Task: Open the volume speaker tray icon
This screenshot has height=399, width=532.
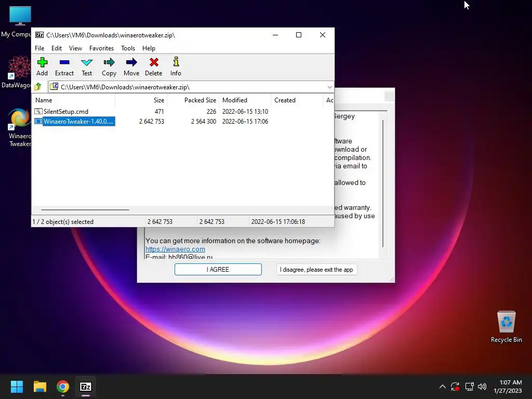Action: 482,387
